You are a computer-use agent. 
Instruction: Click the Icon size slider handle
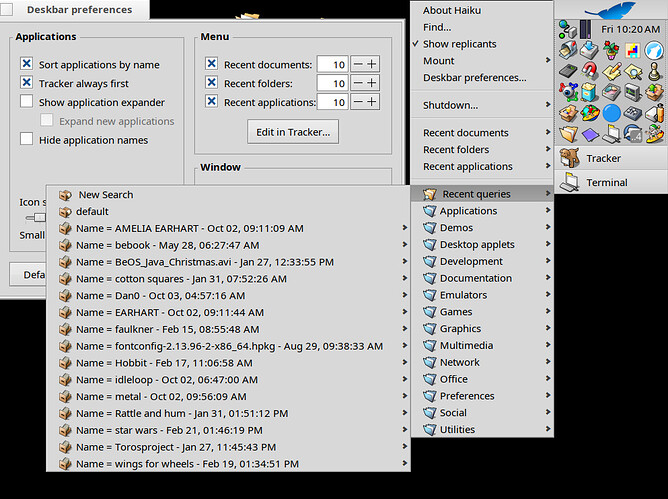(40, 217)
